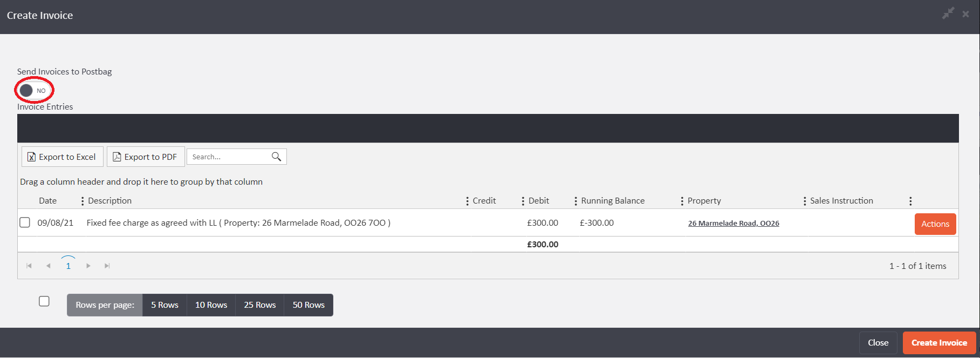The image size is (980, 358).
Task: Select 10 Rows per page
Action: click(211, 305)
